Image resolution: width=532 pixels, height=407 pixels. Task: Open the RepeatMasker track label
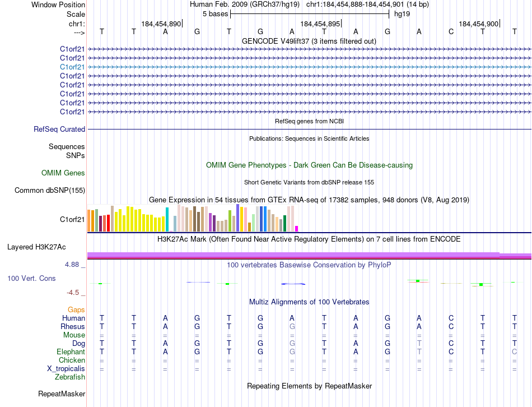(62, 394)
